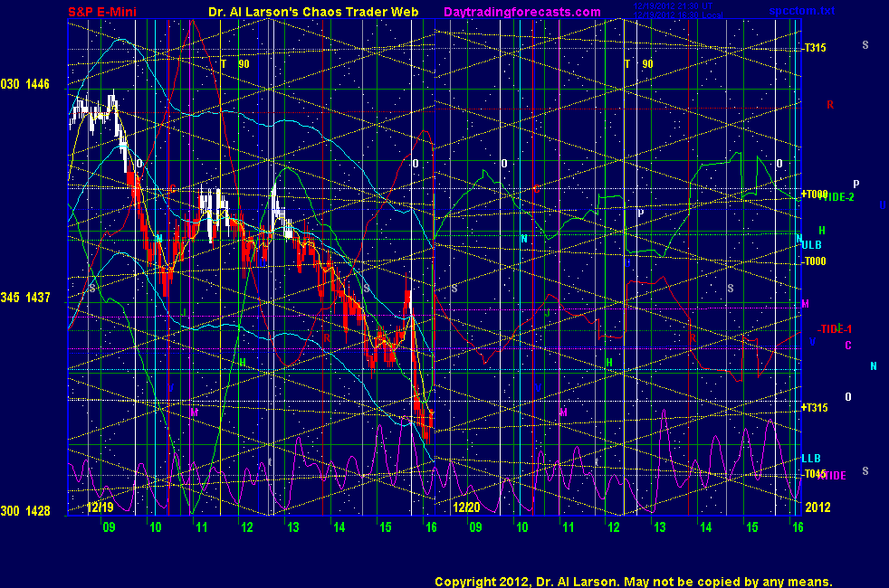The height and width of the screenshot is (588, 889).
Task: Click the red "S&P E-Mini" chart title
Action: (102, 12)
